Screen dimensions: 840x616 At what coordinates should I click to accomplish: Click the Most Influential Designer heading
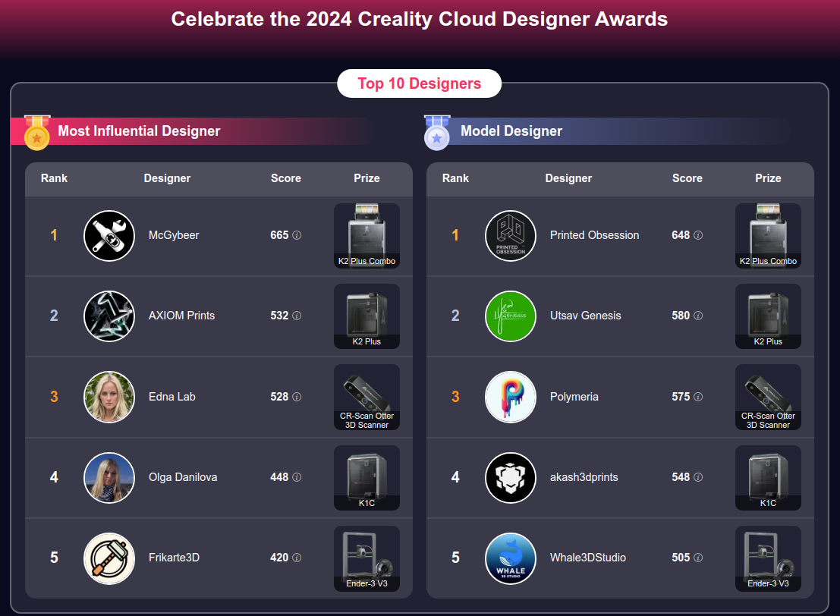pyautogui.click(x=139, y=131)
